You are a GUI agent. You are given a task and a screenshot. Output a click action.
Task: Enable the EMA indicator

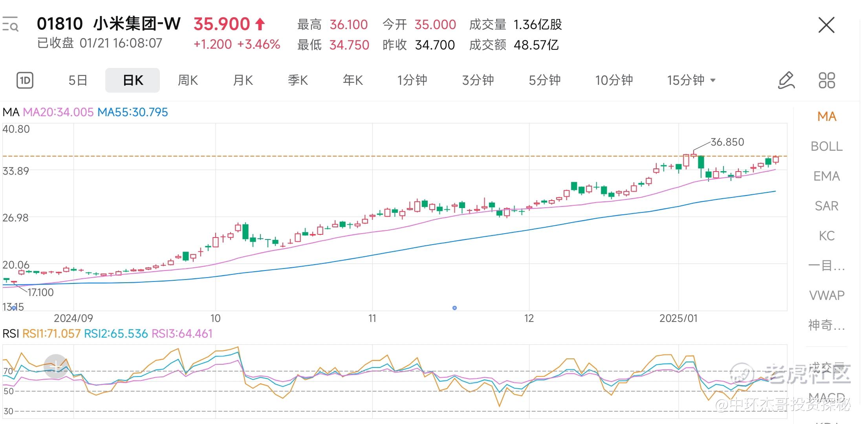(826, 176)
